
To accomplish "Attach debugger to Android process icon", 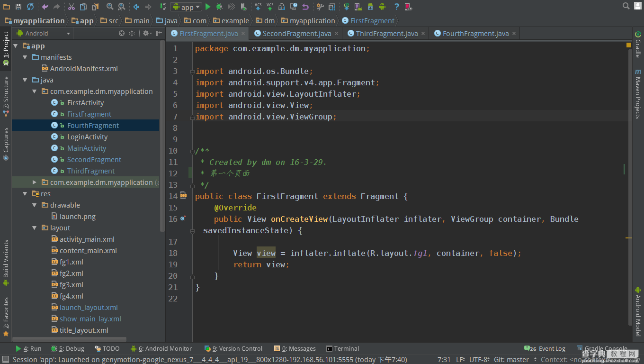I will (x=243, y=7).
